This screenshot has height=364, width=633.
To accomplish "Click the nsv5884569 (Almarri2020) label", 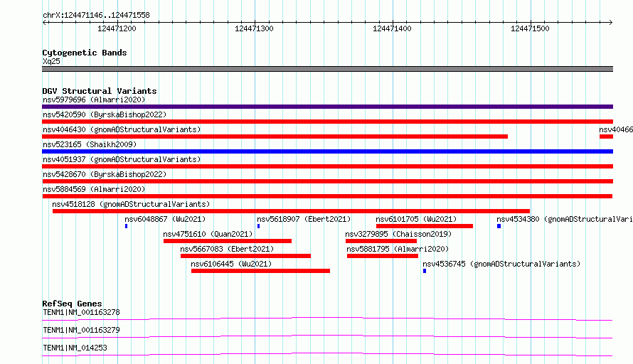I will point(94,189).
